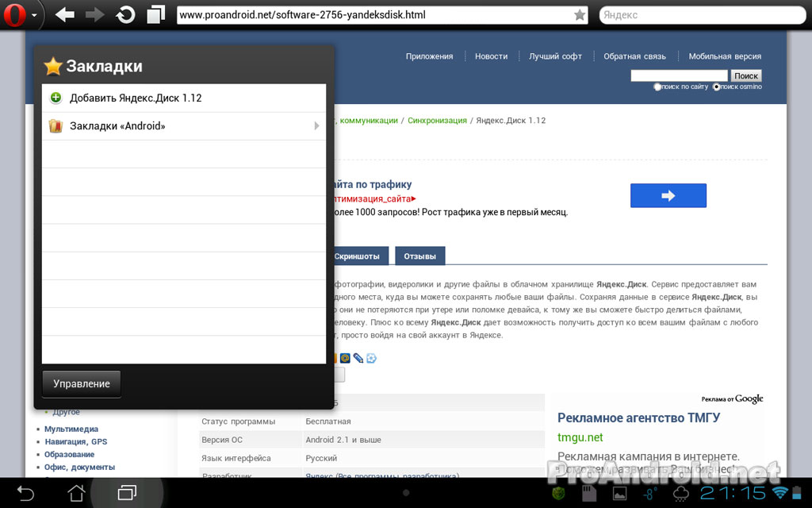Open the Новости site menu item
Screen dimensions: 812x508
tap(492, 56)
